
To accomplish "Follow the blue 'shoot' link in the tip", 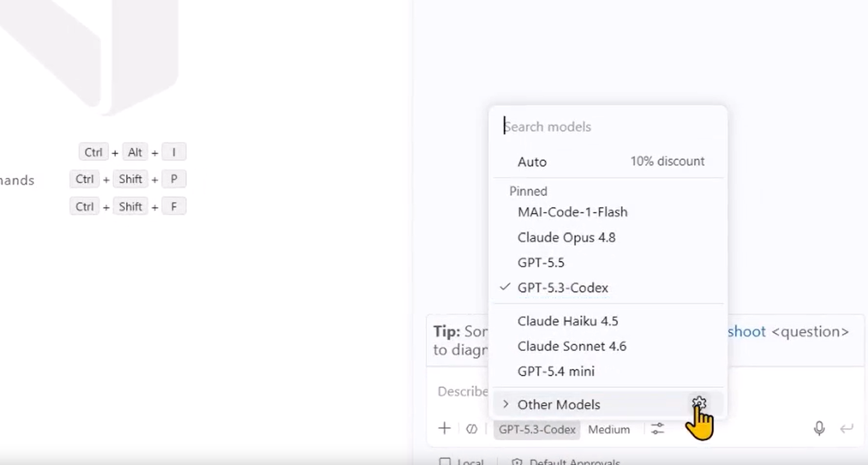I will (747, 331).
